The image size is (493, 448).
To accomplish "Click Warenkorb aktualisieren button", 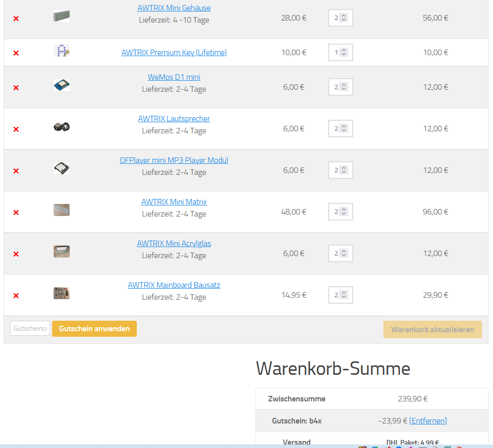I will 432,330.
